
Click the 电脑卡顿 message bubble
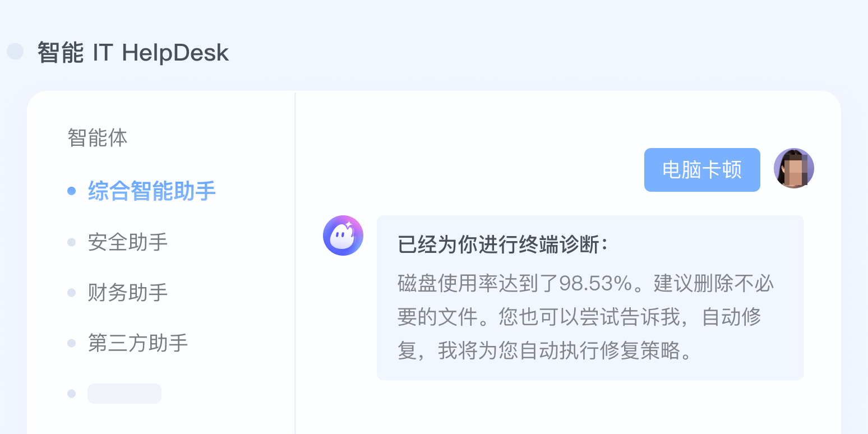pyautogui.click(x=701, y=169)
